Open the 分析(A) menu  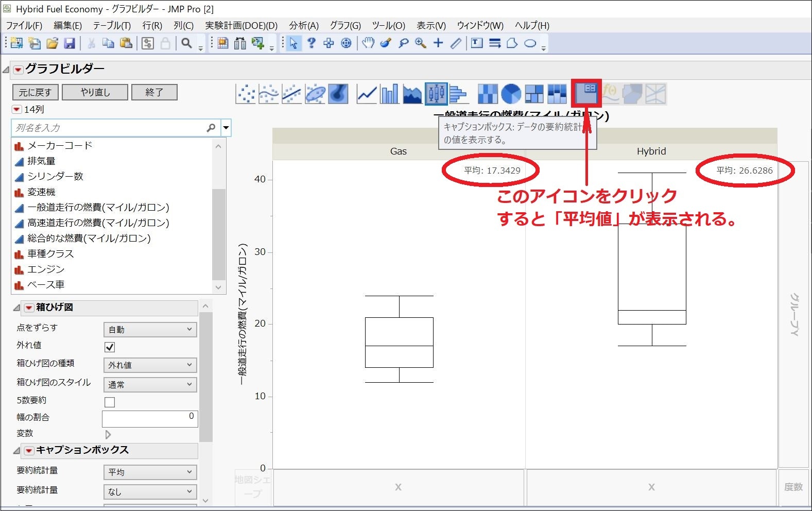304,25
